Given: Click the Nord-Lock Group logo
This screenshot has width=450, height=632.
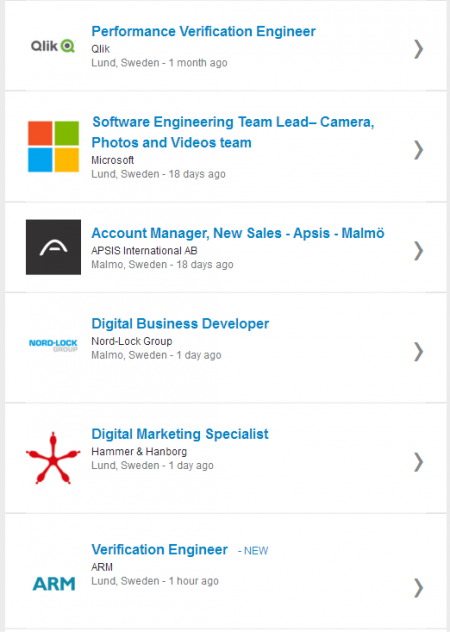Looking at the screenshot, I should [53, 345].
